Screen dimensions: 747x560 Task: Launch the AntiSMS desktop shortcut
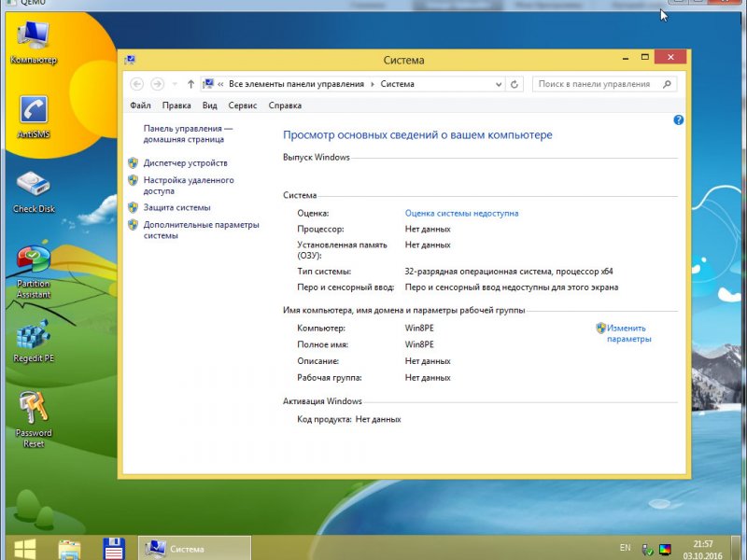coord(34,117)
